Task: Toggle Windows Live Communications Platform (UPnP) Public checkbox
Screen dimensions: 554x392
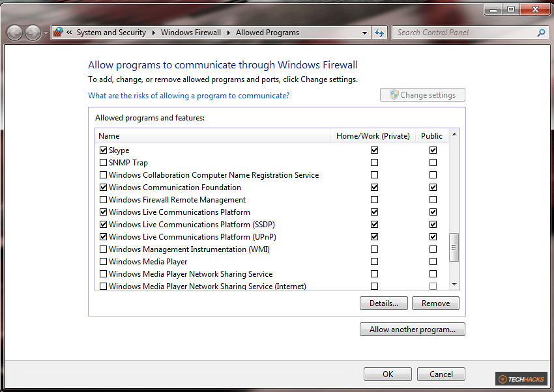Action: (433, 237)
